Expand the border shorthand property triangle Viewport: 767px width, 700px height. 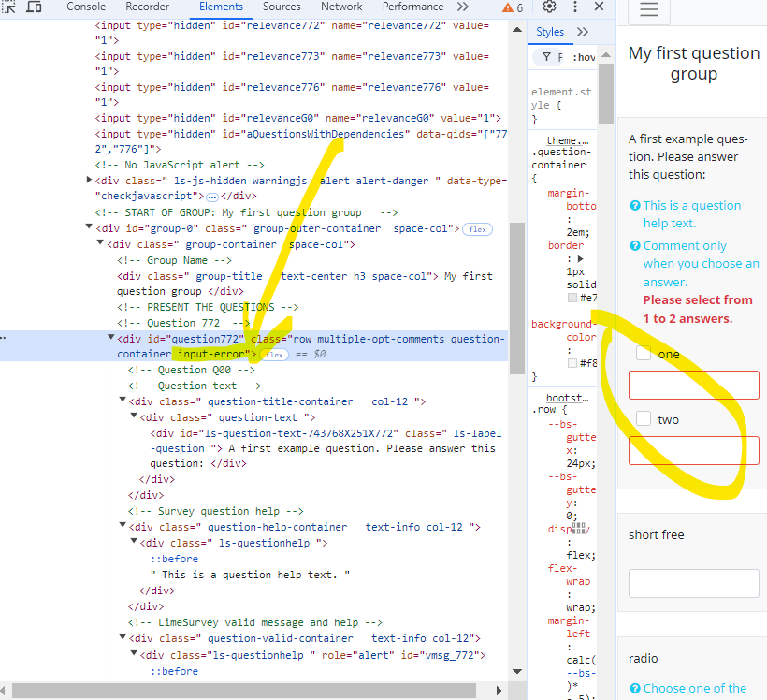click(x=580, y=258)
